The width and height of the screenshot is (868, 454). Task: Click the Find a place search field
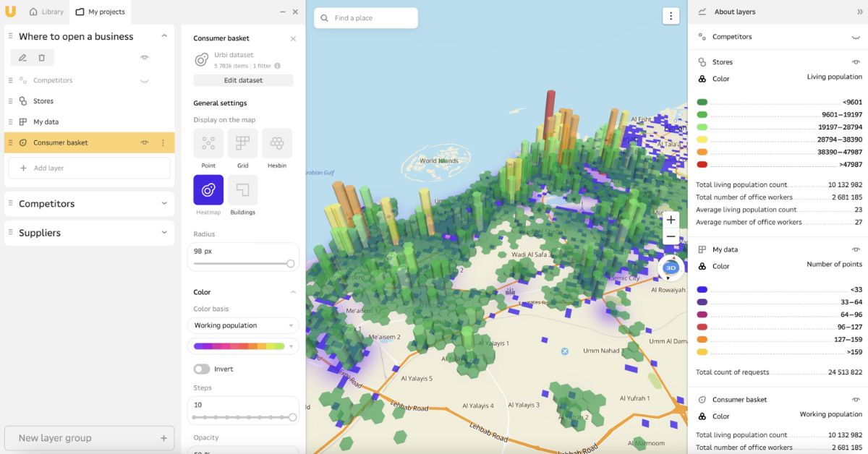pyautogui.click(x=366, y=18)
